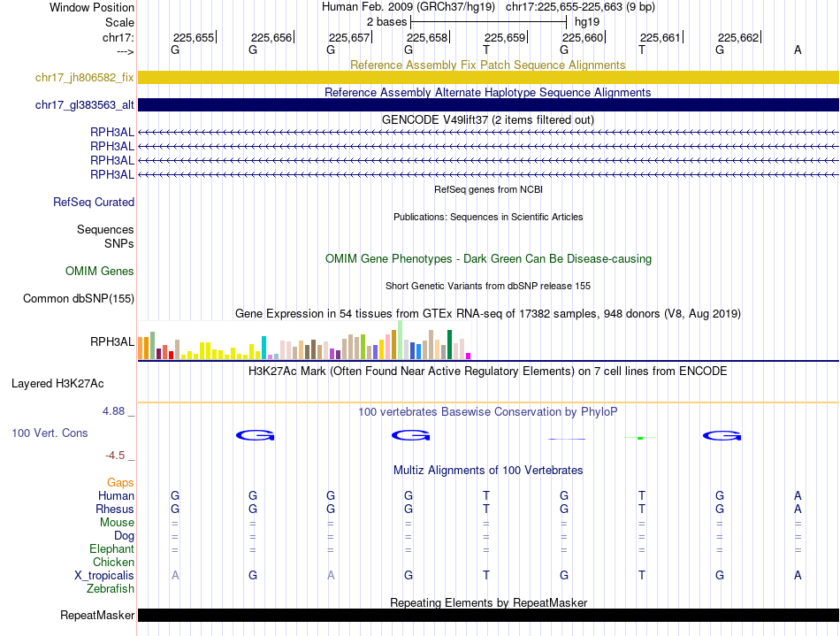Click the 100 Vert. Cons track label
This screenshot has height=636, width=840.
[50, 433]
